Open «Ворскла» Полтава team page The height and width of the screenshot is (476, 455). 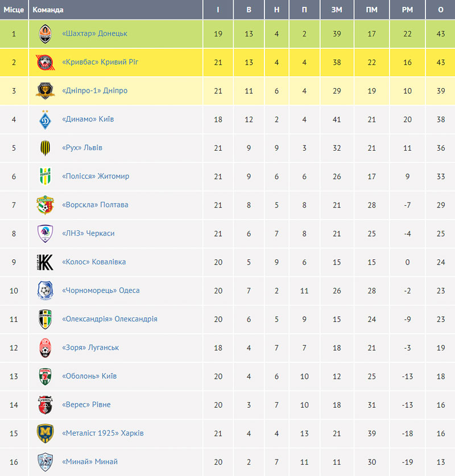coord(95,205)
